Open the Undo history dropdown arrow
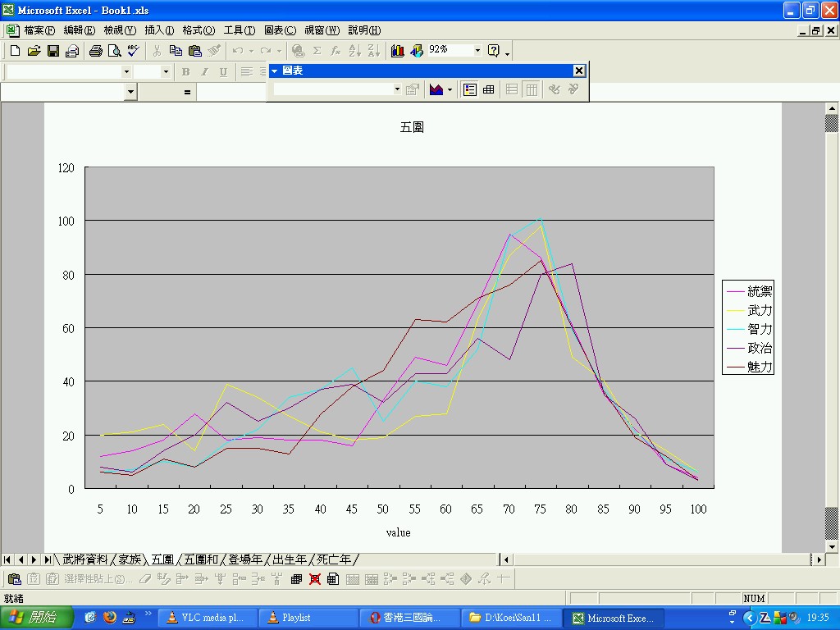Viewport: 840px width, 630px height. click(251, 52)
